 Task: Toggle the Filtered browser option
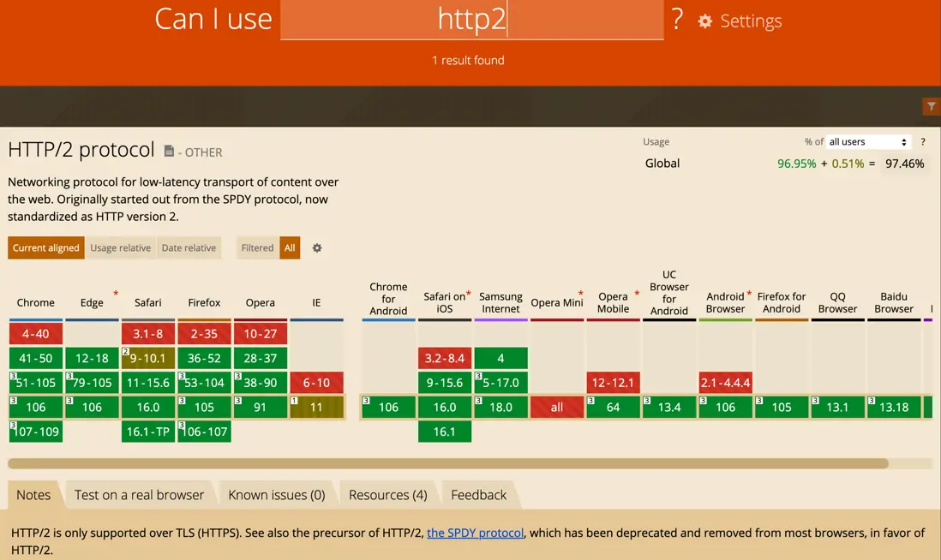tap(257, 247)
